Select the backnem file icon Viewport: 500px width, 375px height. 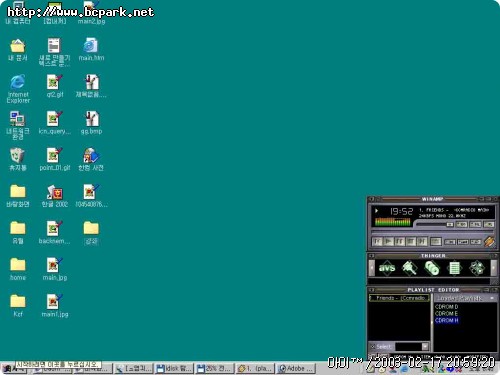[x=54, y=233]
